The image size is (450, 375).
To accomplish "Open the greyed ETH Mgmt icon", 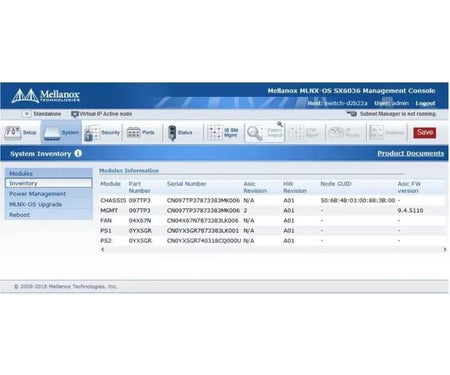I will click(296, 133).
